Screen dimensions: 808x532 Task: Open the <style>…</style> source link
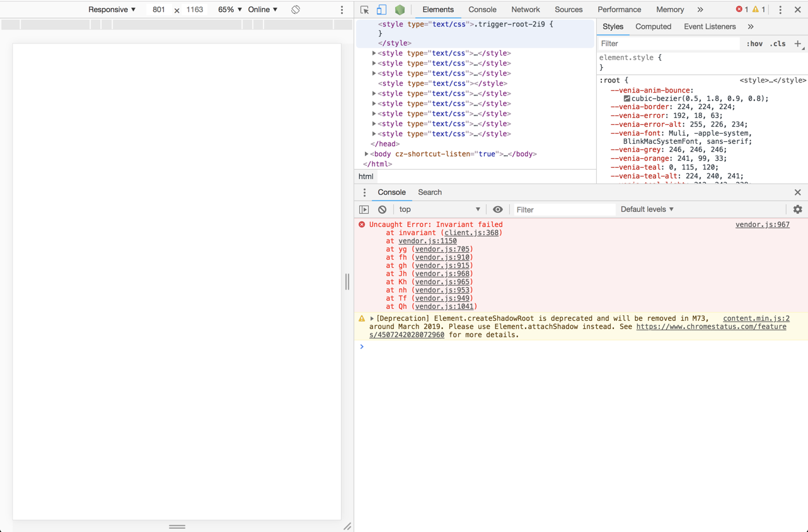click(773, 80)
